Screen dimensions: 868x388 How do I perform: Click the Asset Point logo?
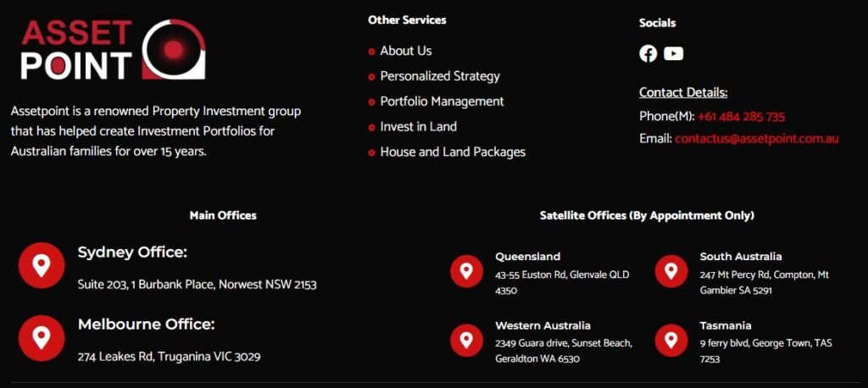[114, 49]
